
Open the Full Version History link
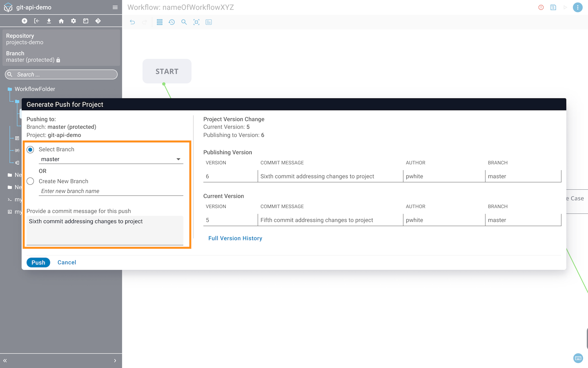point(235,238)
